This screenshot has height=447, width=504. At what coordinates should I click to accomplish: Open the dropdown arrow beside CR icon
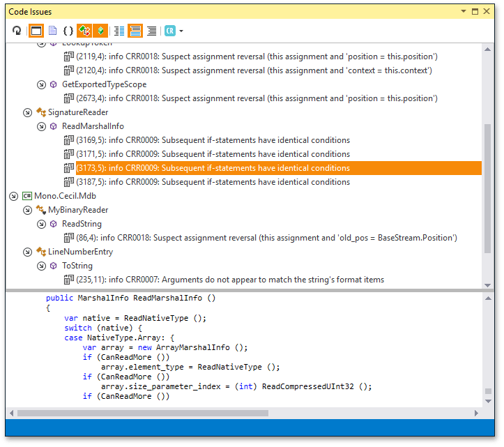tap(182, 31)
